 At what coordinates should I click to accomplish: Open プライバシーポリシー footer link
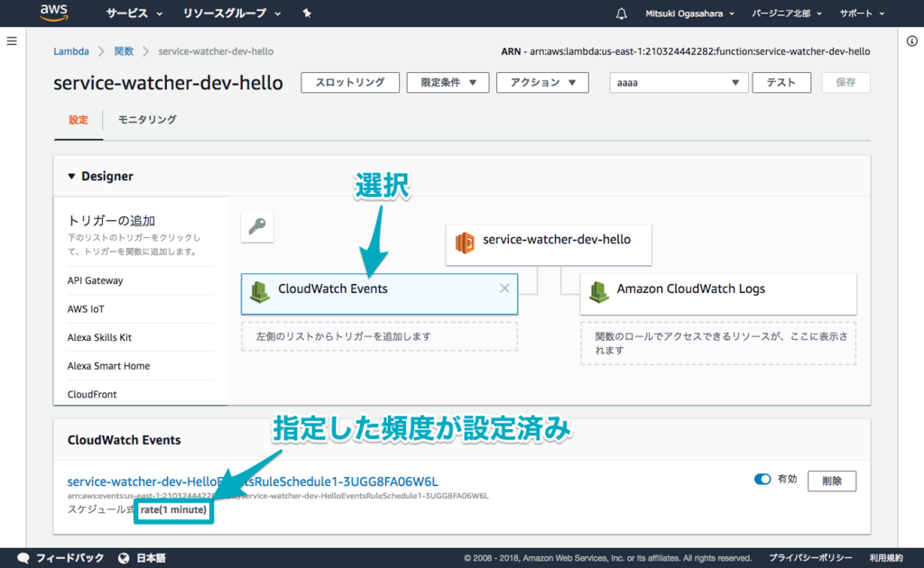point(810,558)
